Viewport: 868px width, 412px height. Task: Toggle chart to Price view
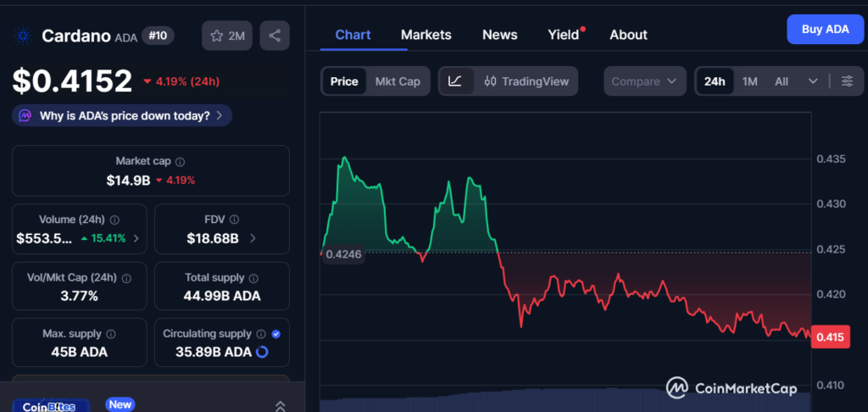(344, 81)
